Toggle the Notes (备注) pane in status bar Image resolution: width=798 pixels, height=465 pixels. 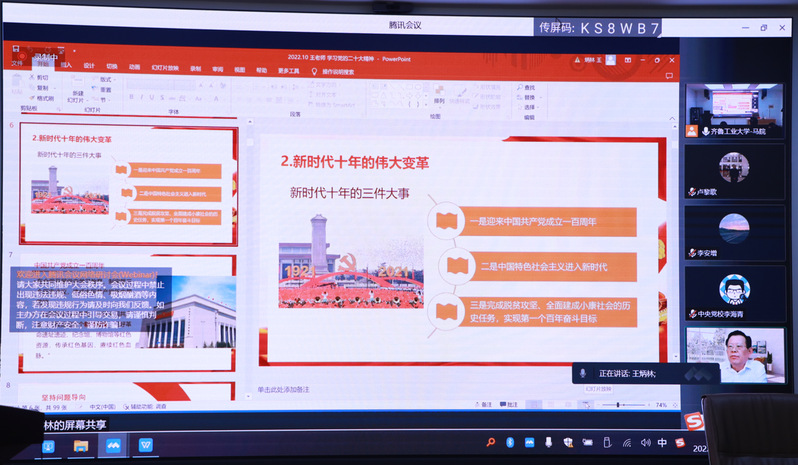(483, 404)
